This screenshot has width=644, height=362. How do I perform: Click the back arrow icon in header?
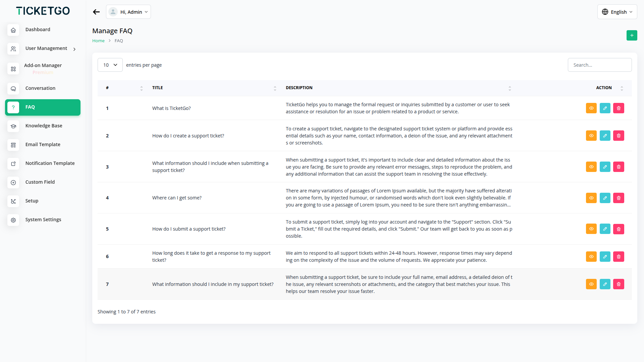(x=96, y=12)
